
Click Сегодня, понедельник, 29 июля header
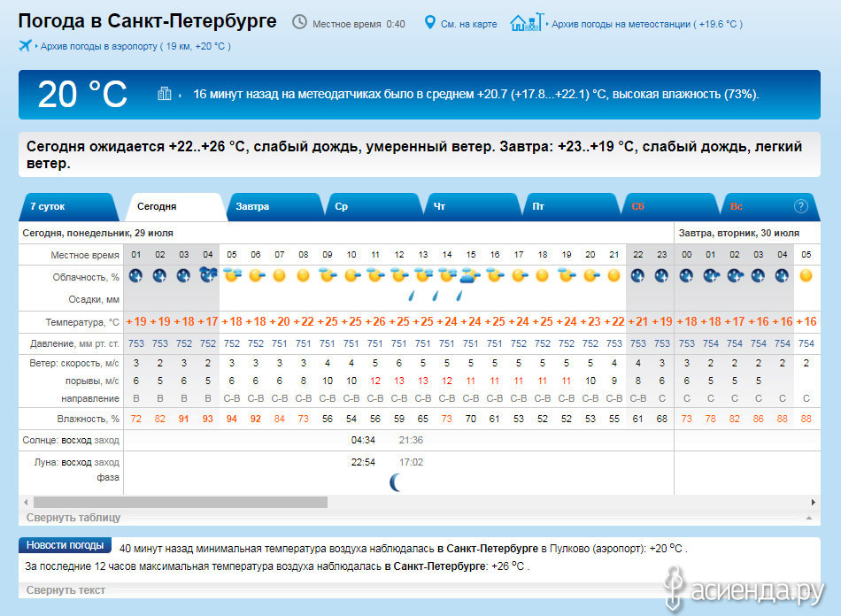[x=97, y=233]
